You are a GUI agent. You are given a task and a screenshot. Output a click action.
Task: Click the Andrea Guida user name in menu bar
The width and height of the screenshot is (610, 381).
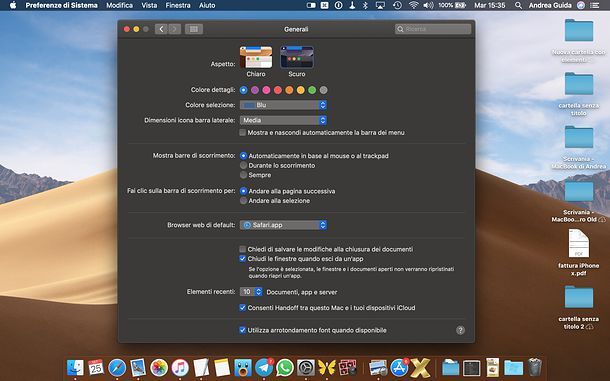click(550, 5)
